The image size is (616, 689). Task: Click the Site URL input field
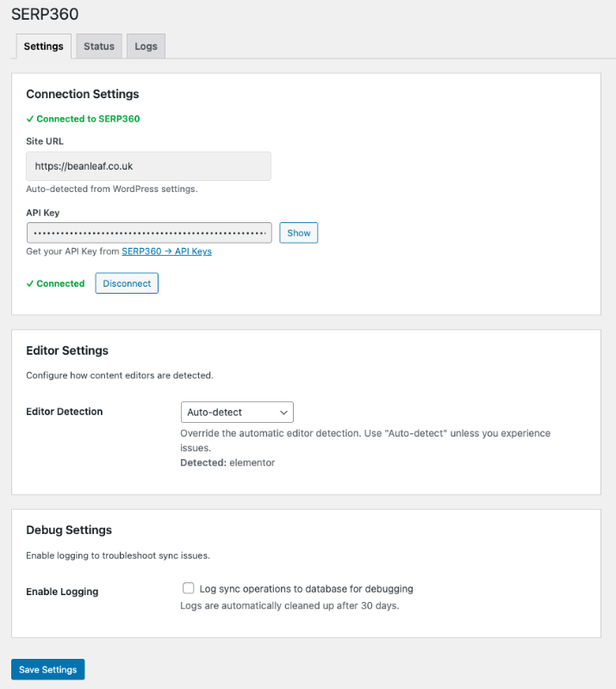tap(148, 166)
